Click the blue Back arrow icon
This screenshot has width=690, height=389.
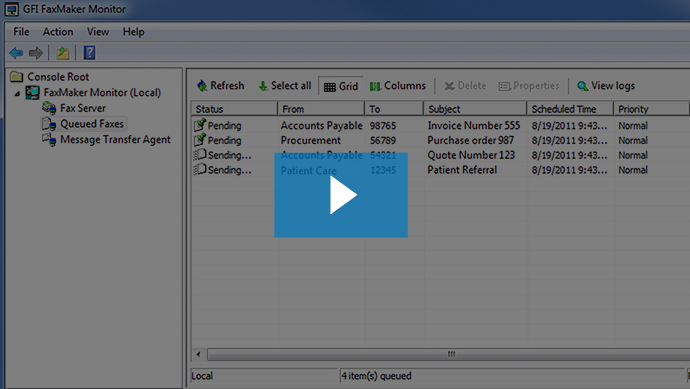[16, 53]
